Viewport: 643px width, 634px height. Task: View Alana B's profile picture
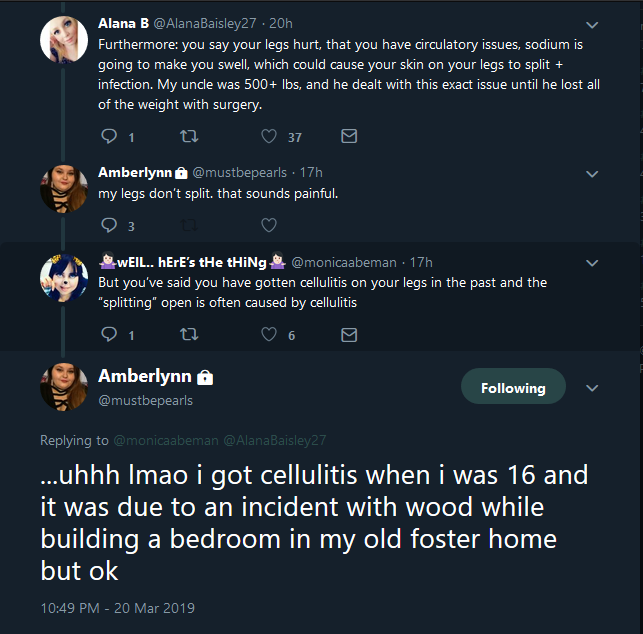pos(64,40)
